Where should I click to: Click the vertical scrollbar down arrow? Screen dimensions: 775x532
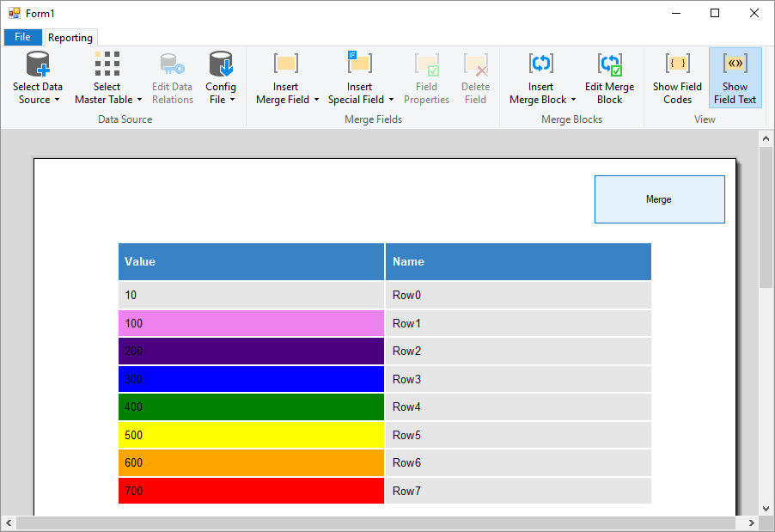(766, 508)
